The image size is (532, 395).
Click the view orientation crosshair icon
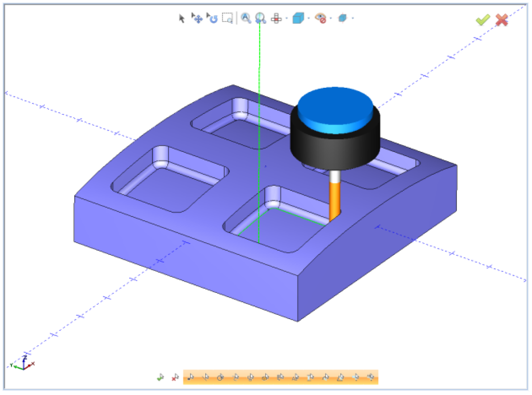click(276, 19)
